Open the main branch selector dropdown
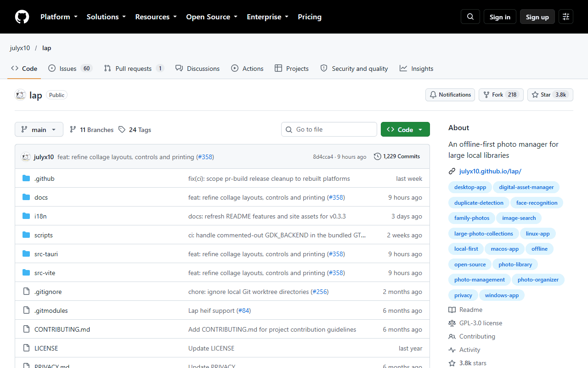 point(39,130)
